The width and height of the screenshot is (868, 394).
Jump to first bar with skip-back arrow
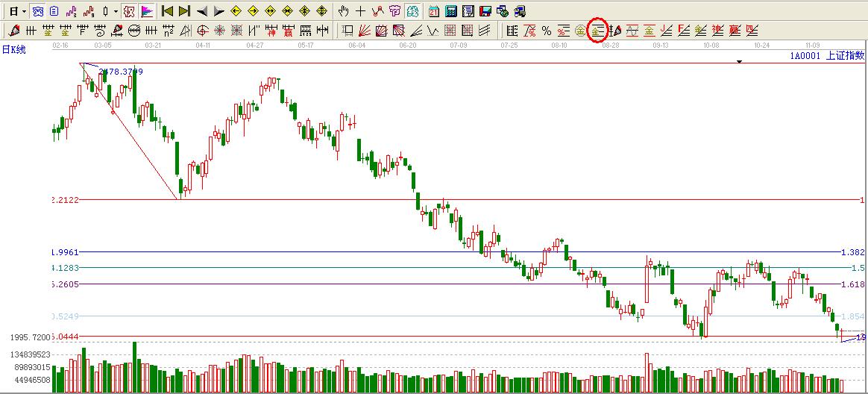tap(168, 11)
